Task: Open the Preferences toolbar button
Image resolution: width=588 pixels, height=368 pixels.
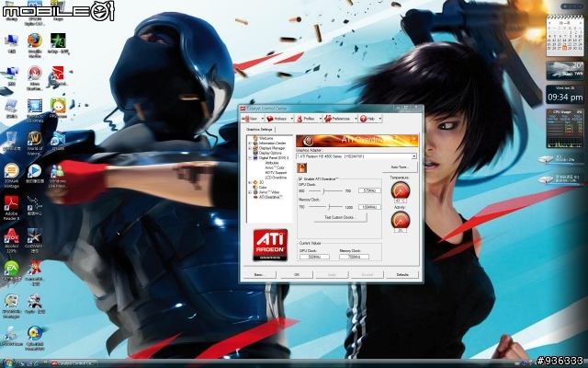Action: tap(337, 119)
